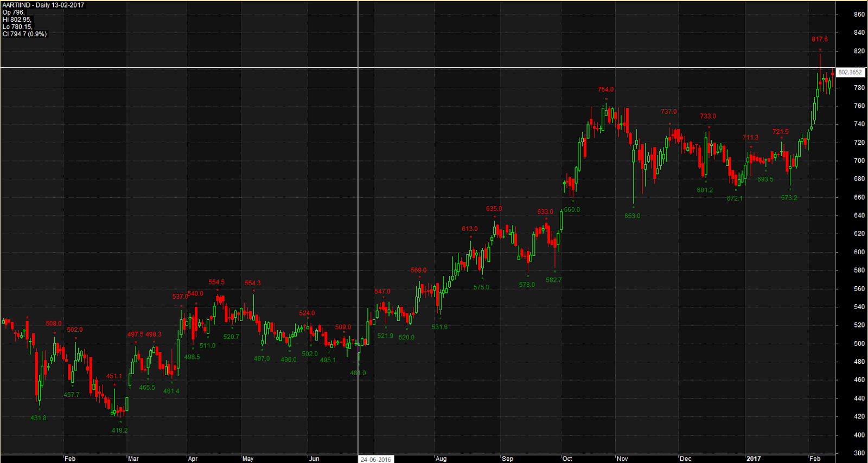Image resolution: width=868 pixels, height=463 pixels.
Task: Click the 547.0 swing high label
Action: (382, 292)
